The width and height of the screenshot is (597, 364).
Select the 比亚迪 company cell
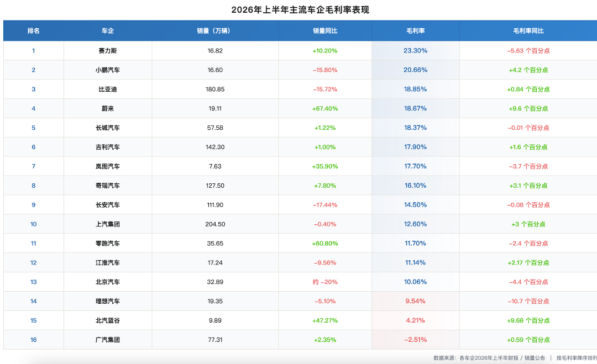tap(108, 89)
